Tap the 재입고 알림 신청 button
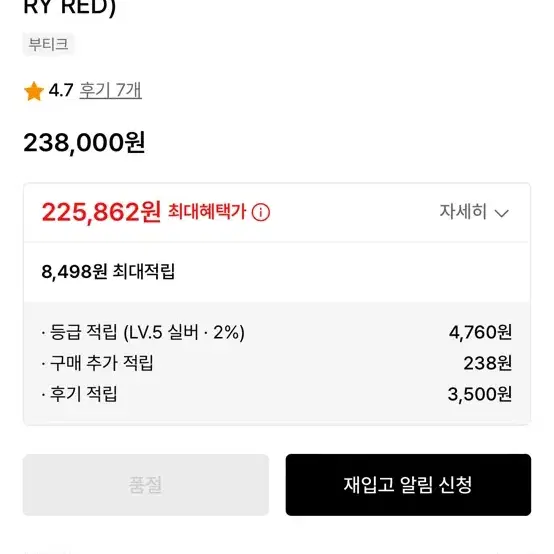Image resolution: width=554 pixels, height=554 pixels. point(408,485)
